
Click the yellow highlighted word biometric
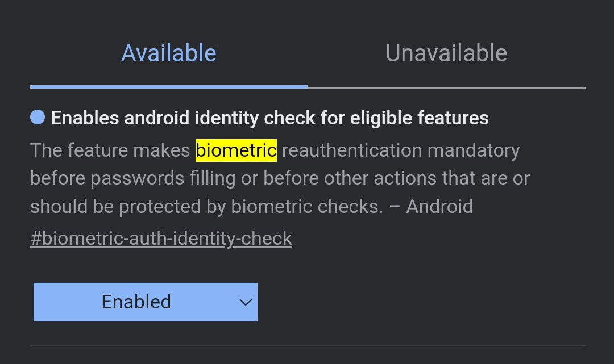236,150
